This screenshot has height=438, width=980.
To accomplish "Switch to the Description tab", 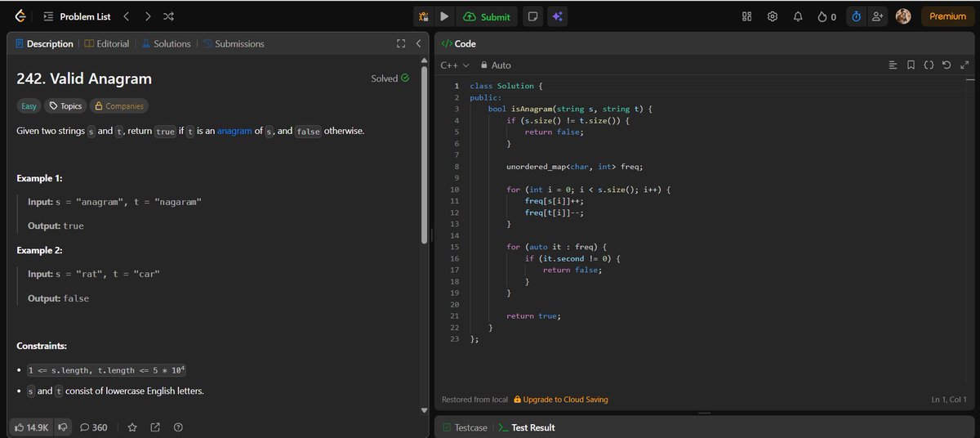I will [x=44, y=43].
